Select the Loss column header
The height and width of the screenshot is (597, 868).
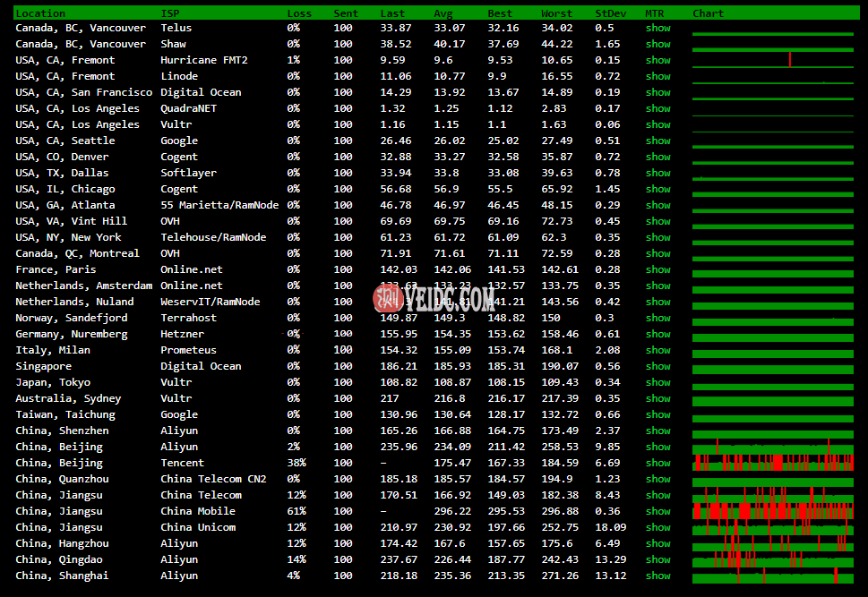(299, 13)
